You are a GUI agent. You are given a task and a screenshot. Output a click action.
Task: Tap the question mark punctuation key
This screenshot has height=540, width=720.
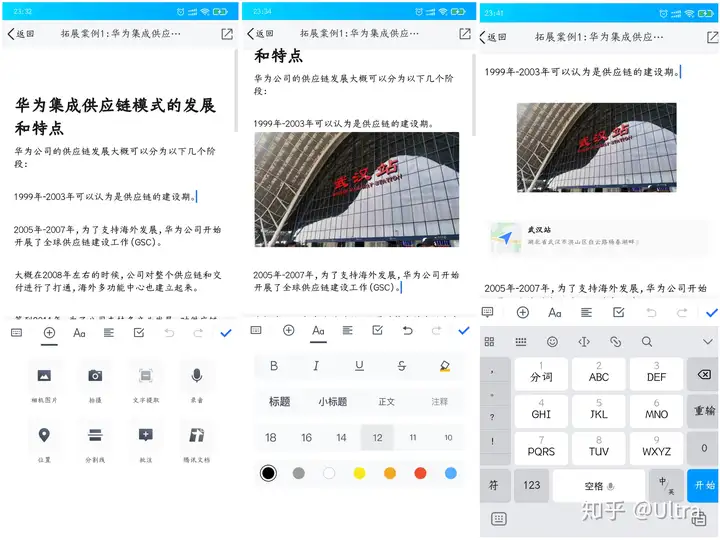click(x=492, y=417)
